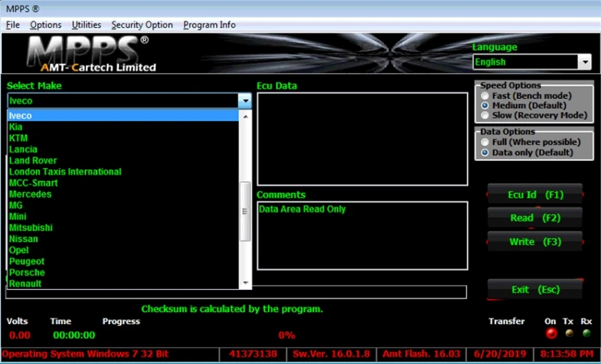Click the Read (F2) button
Viewport: 601px width, 364px height.
click(x=535, y=218)
